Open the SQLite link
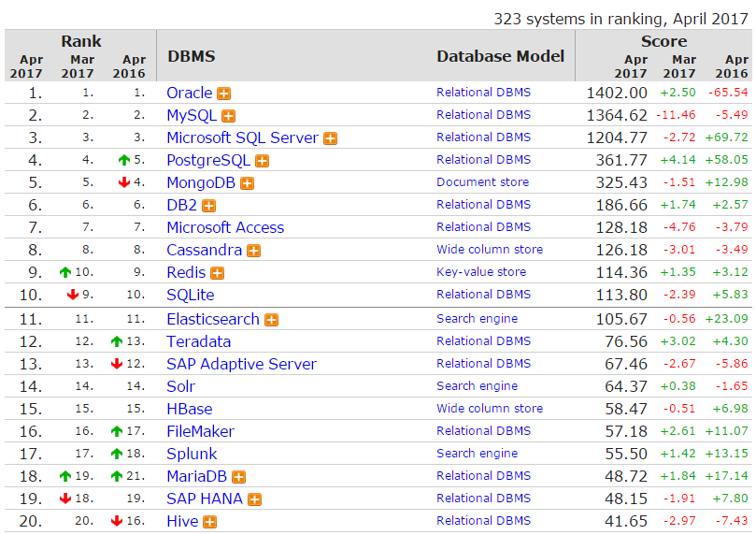Image resolution: width=756 pixels, height=535 pixels. tap(191, 296)
